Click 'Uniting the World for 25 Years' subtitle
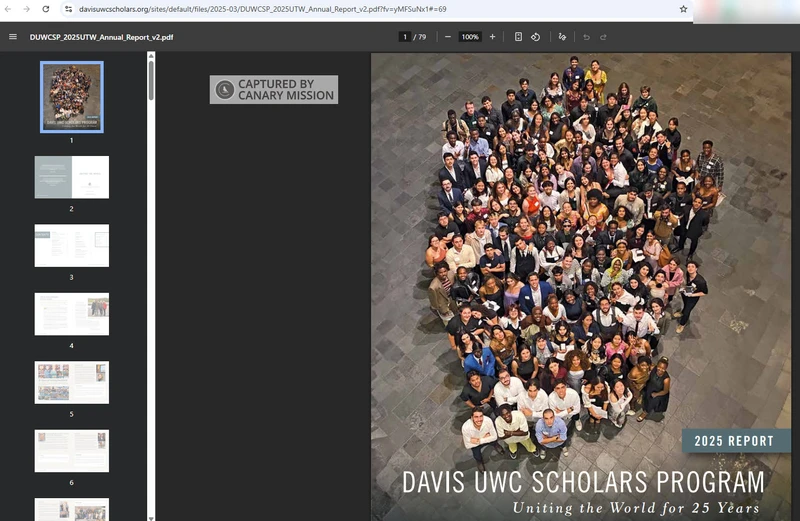 tap(636, 508)
